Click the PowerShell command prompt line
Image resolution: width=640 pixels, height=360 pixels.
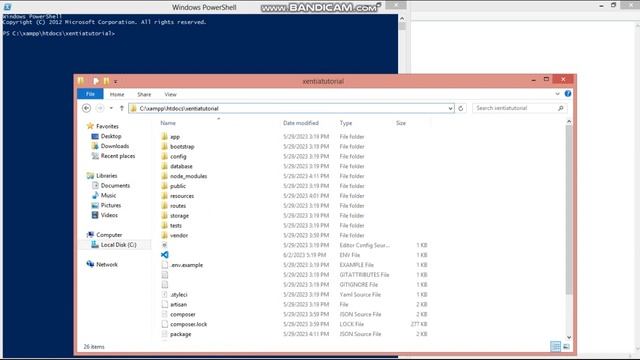pos(59,33)
